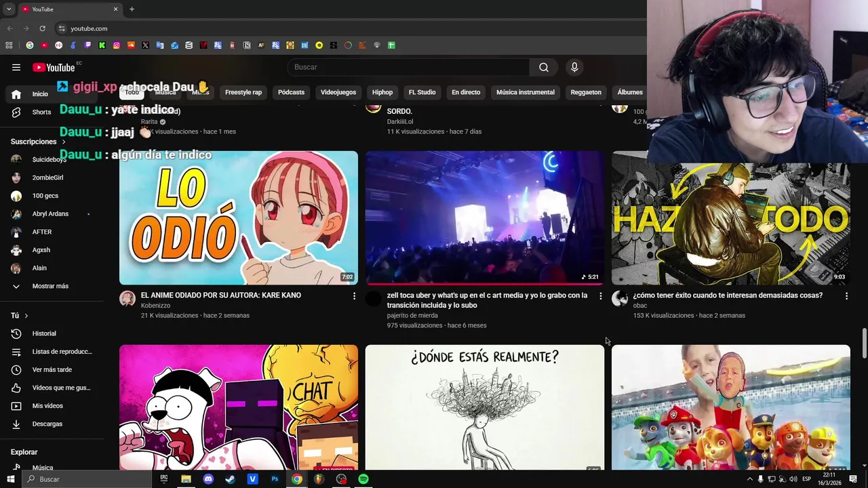Open Listas de reproducción in sidebar

pos(50,352)
